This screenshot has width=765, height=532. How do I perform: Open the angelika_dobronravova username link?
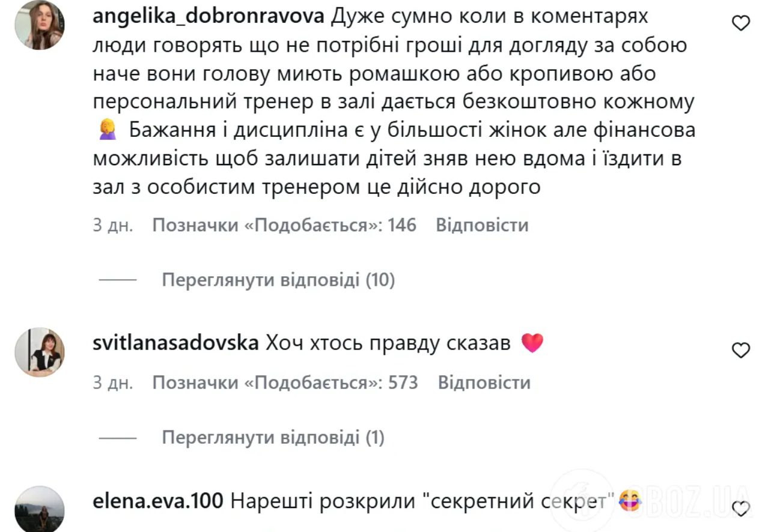point(209,17)
